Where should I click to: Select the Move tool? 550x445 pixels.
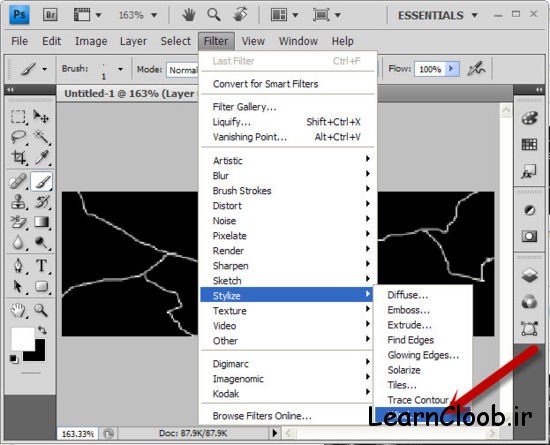point(41,117)
